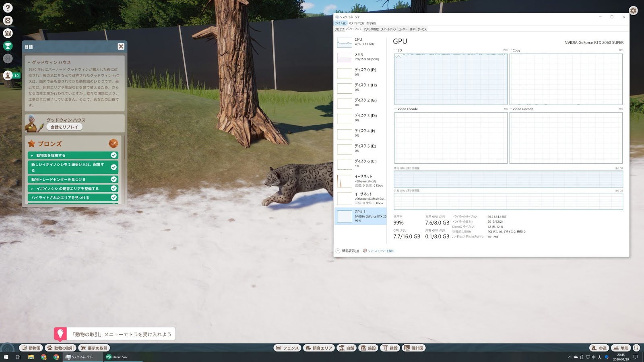Select ディスク 6 (C:) performance entry
The image size is (644, 362).
(361, 164)
